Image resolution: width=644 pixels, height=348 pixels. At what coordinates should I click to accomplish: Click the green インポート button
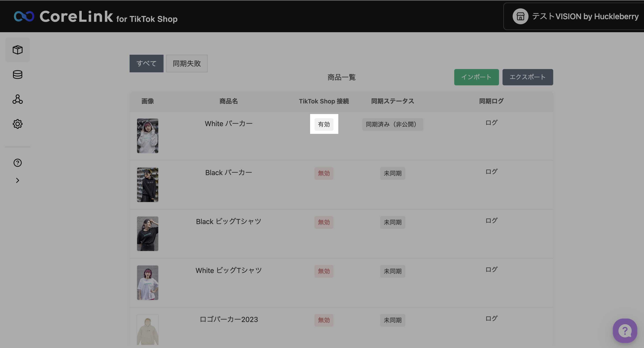click(x=476, y=77)
